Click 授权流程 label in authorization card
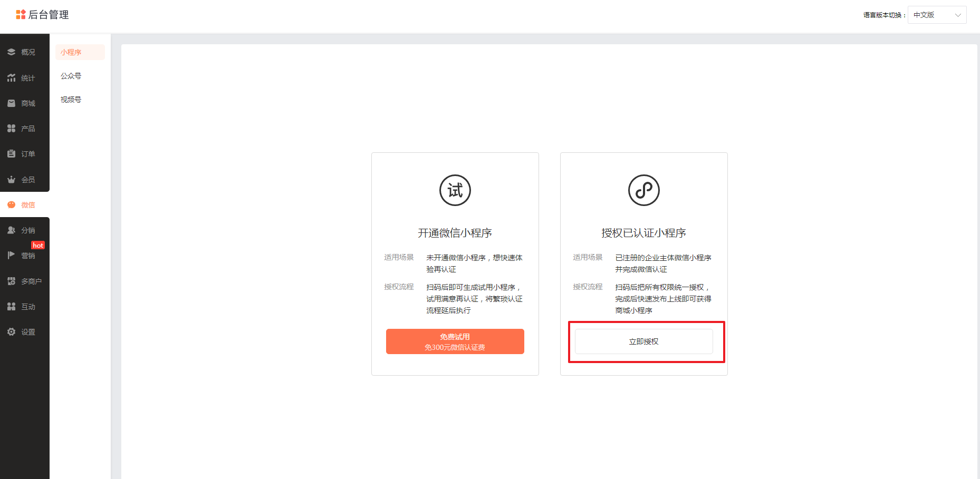Viewport: 980px width, 479px height. [588, 287]
